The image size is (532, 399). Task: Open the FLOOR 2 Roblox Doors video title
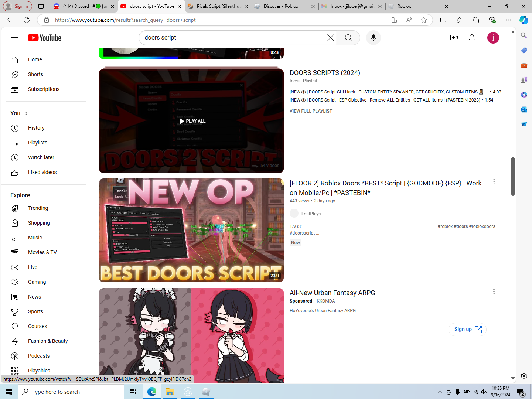(x=386, y=188)
